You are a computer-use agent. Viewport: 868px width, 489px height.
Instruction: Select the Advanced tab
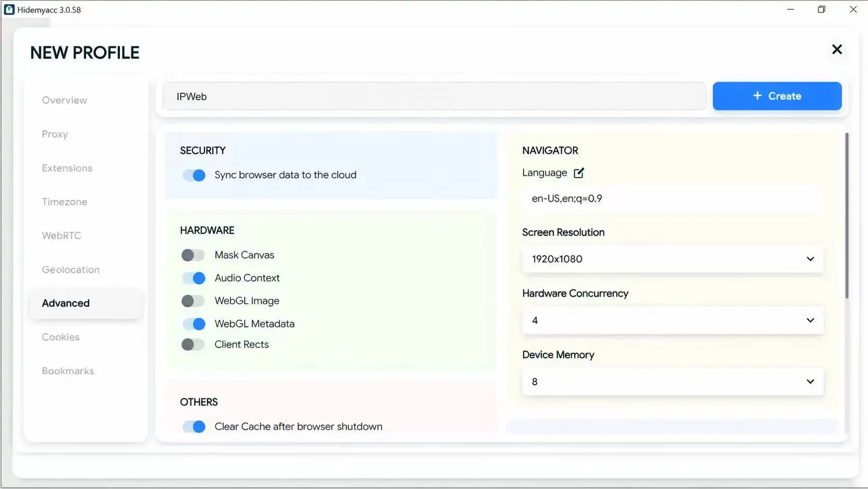tap(86, 303)
